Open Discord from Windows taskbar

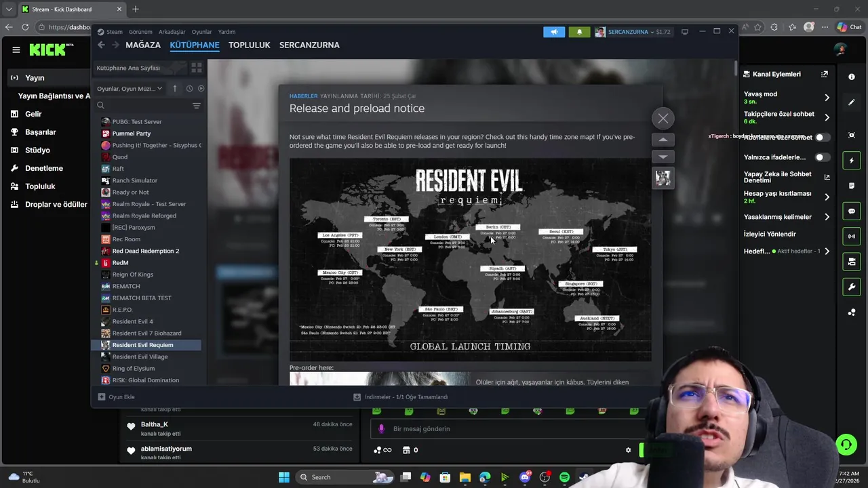click(524, 477)
